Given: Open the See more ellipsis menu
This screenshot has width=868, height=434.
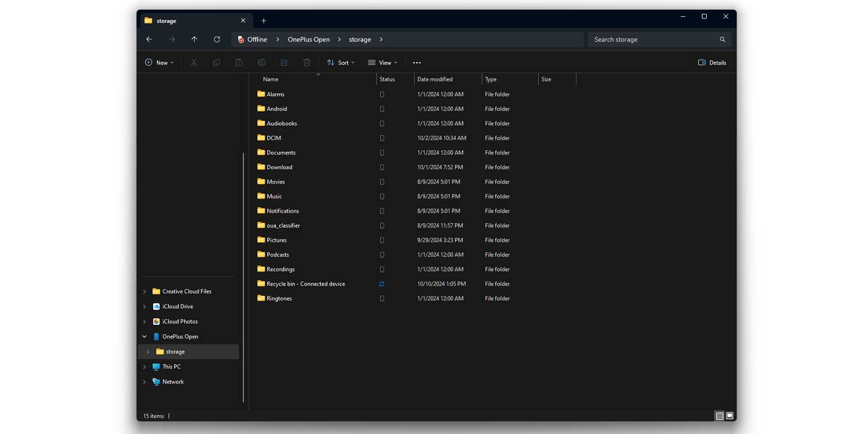Looking at the screenshot, I should tap(417, 62).
